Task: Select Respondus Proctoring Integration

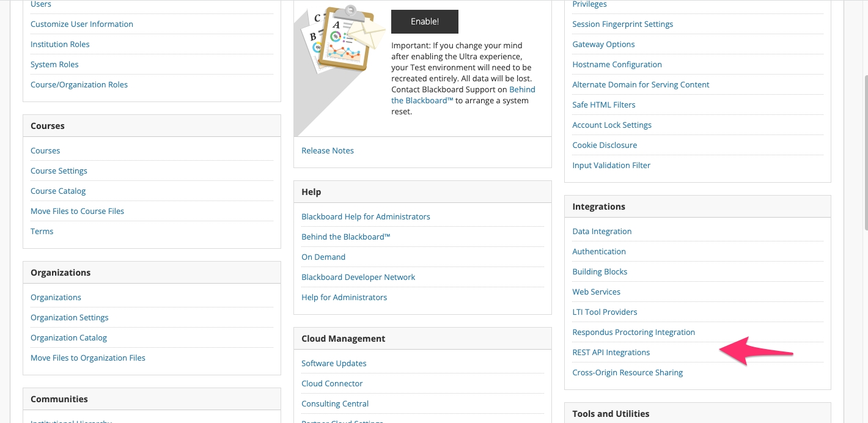Action: (633, 332)
